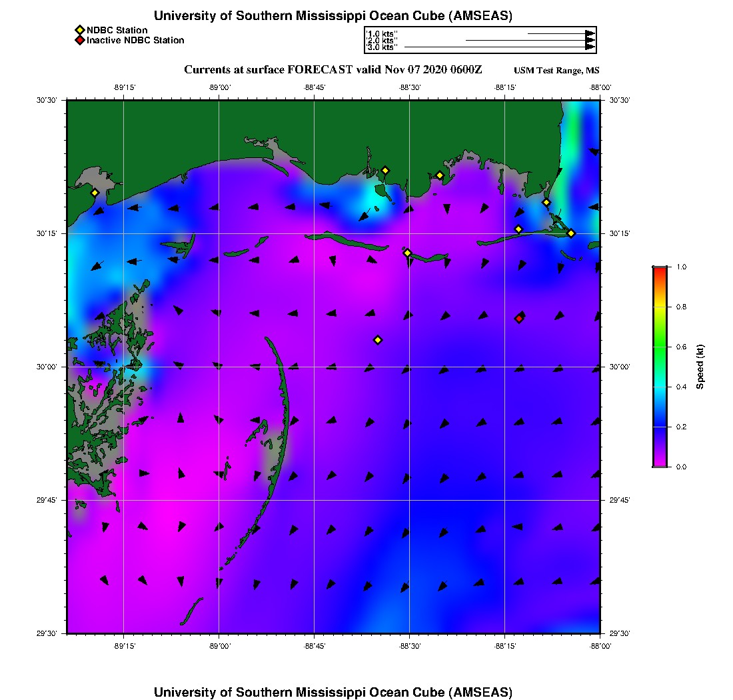Screen dimensions: 733x700
Task: Click the easternmost yellow NDBC station marker
Action: (571, 233)
